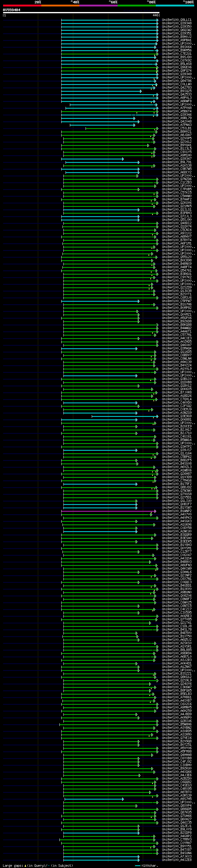This screenshot has width=197, height=868.
Task: Select the UniRef100_B8HV21 label
Action: [x=176, y=131]
